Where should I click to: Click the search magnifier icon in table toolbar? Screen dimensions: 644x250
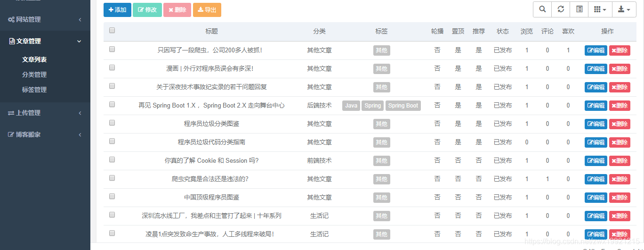(542, 9)
